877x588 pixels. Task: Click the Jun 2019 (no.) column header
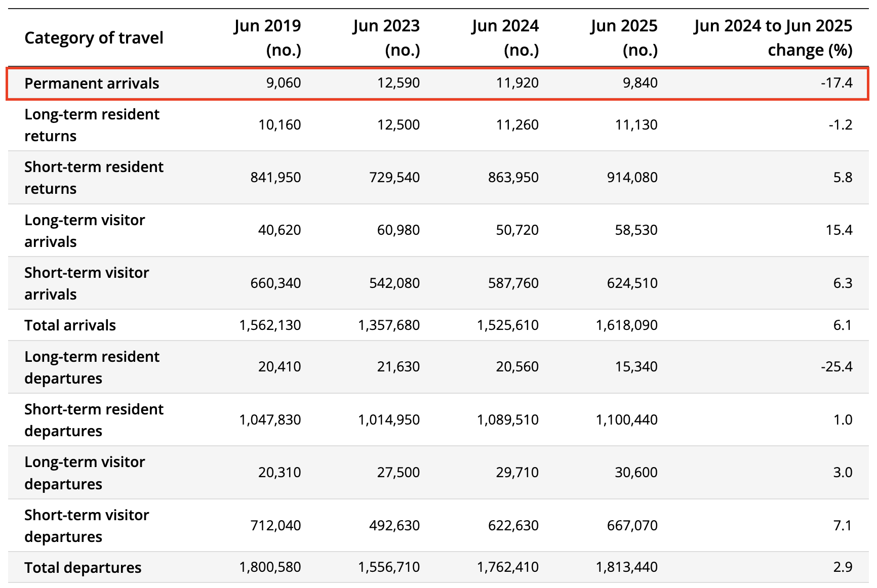point(267,38)
